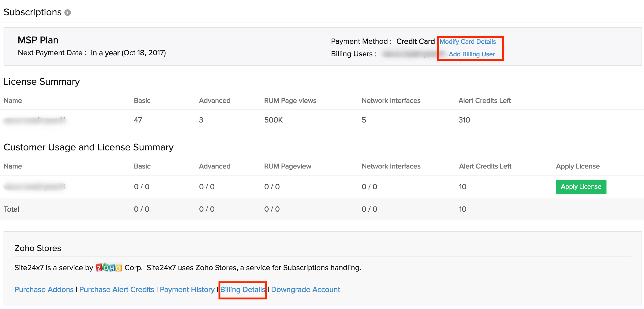Image resolution: width=644 pixels, height=309 pixels.
Task: Click the Basic column header in License Summary
Action: [142, 100]
